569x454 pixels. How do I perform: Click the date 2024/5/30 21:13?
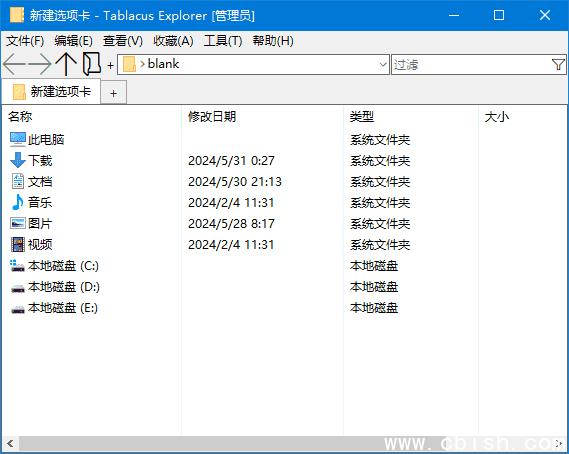[x=235, y=182]
